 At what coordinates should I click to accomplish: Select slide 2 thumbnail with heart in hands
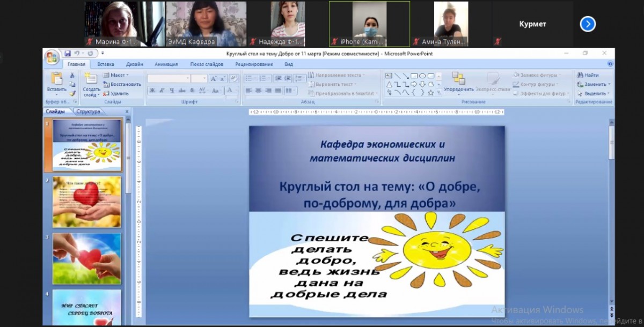[x=87, y=202]
